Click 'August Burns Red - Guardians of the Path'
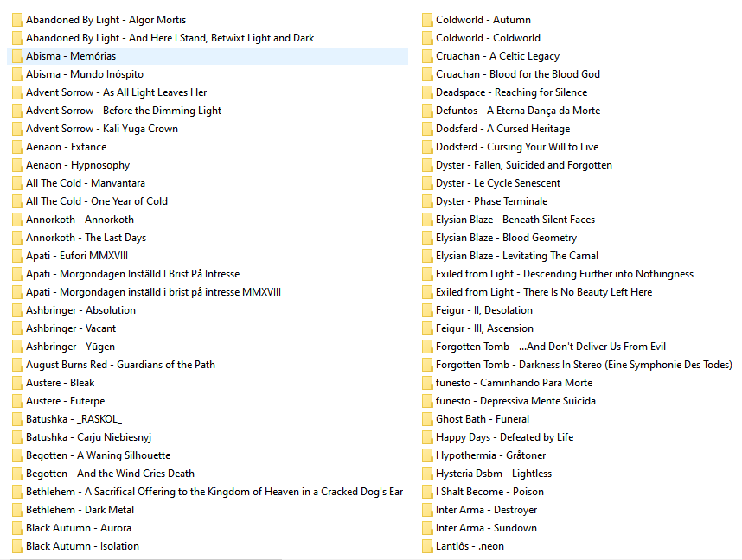 click(x=121, y=365)
